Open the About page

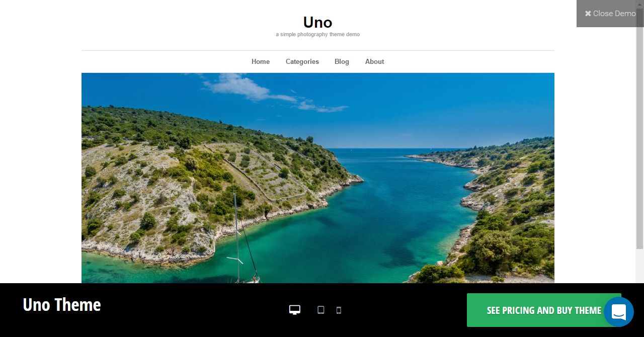(375, 61)
